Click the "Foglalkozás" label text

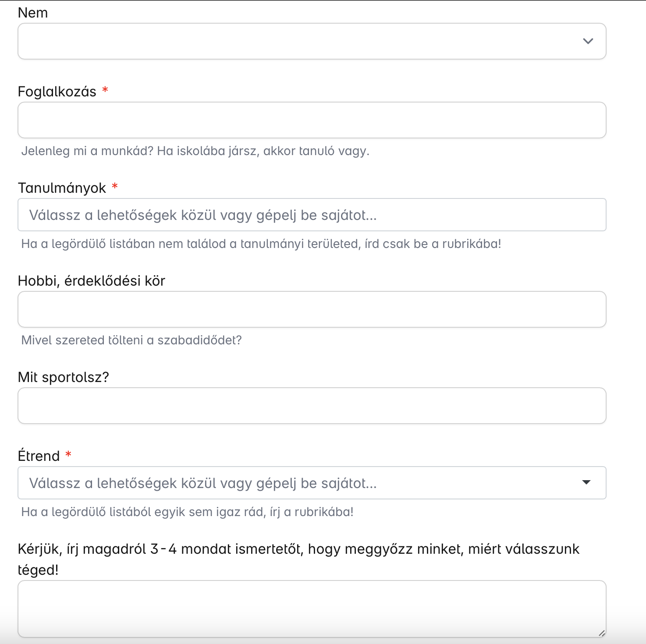pos(57,92)
